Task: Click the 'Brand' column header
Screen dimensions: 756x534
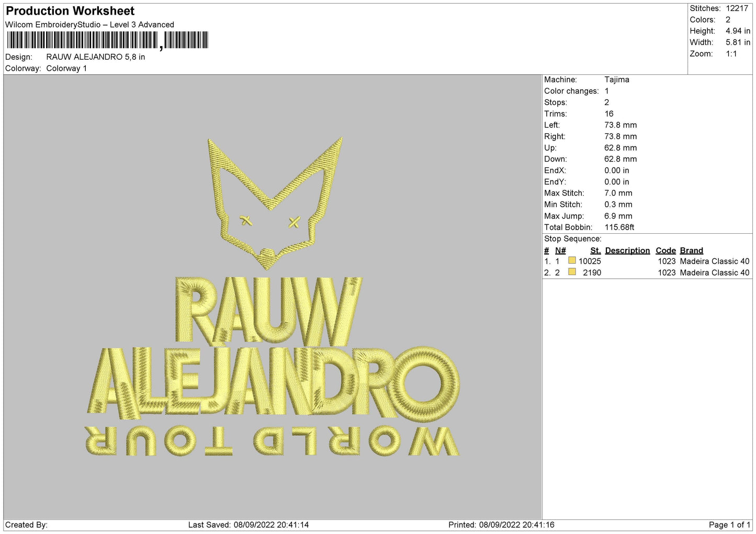Action: click(x=692, y=251)
